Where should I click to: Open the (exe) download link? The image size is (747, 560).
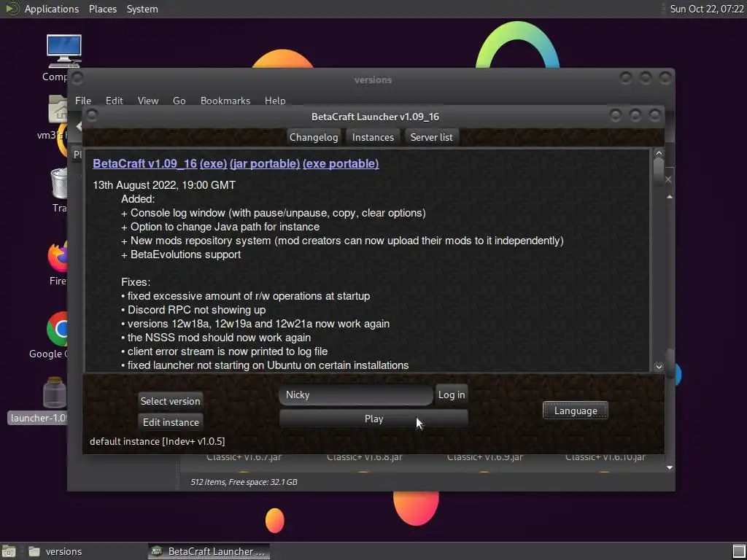(214, 163)
